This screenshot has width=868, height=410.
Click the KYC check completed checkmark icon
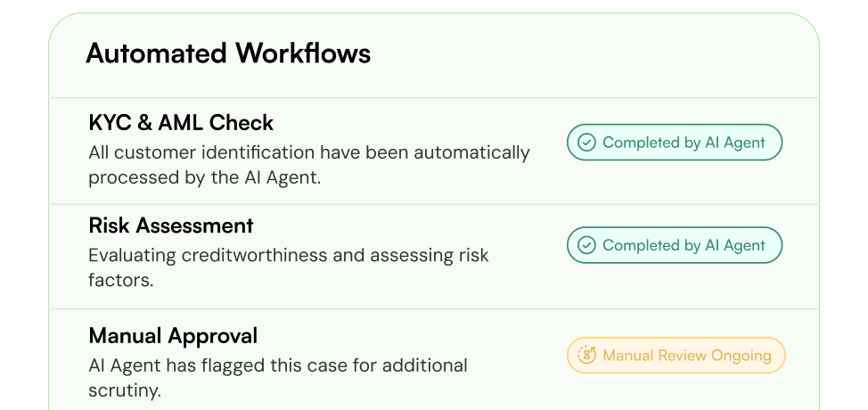586,143
